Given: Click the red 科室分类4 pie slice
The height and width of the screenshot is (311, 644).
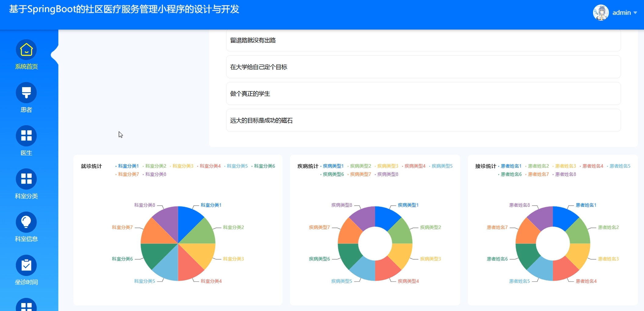Looking at the screenshot, I should [x=187, y=267].
